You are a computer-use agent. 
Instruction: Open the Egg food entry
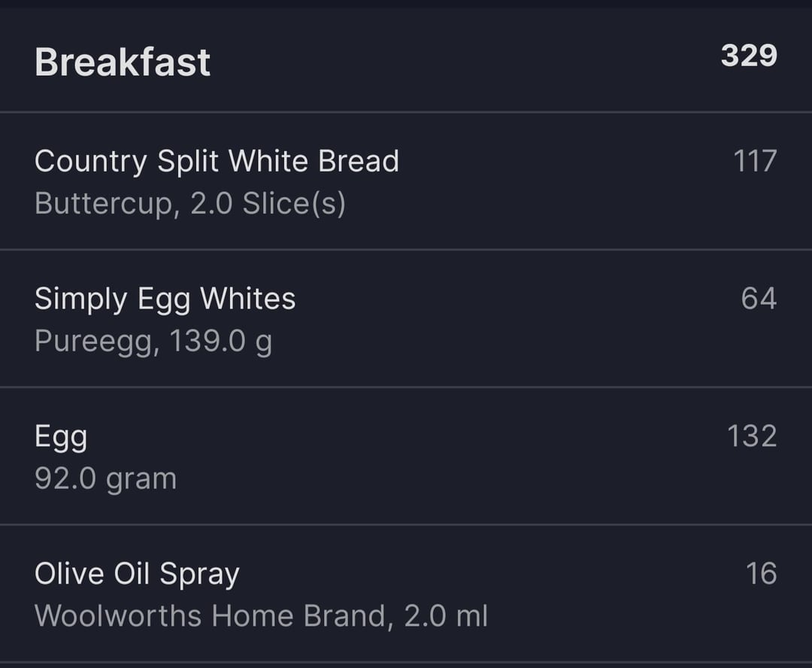(406, 456)
